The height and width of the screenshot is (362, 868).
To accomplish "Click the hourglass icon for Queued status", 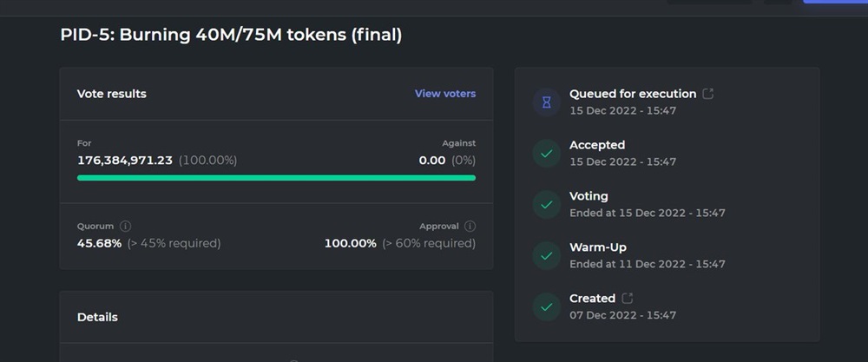I will pos(546,102).
